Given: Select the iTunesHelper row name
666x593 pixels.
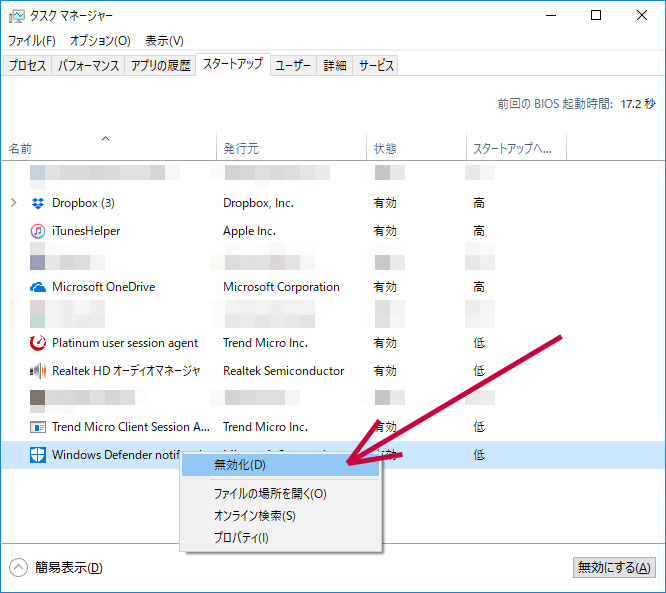Looking at the screenshot, I should 86,231.
